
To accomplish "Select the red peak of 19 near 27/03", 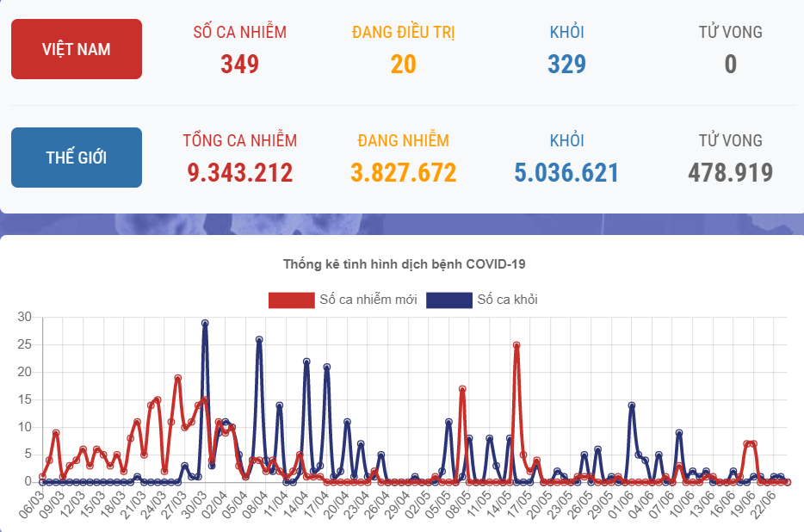I will (x=177, y=378).
